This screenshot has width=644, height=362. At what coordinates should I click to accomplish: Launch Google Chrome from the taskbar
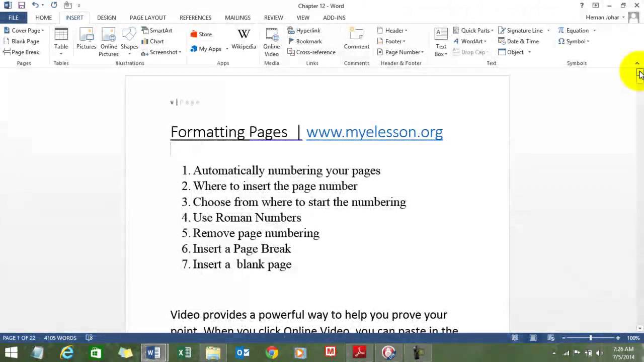coord(272,352)
